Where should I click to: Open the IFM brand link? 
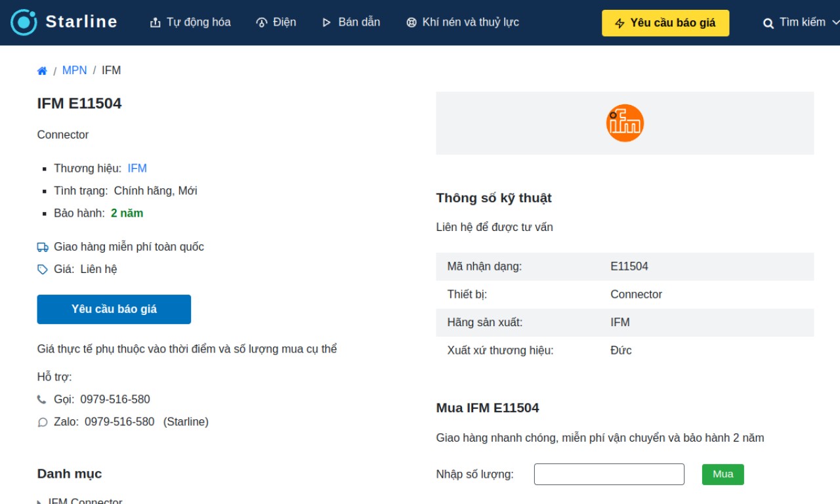tap(137, 169)
